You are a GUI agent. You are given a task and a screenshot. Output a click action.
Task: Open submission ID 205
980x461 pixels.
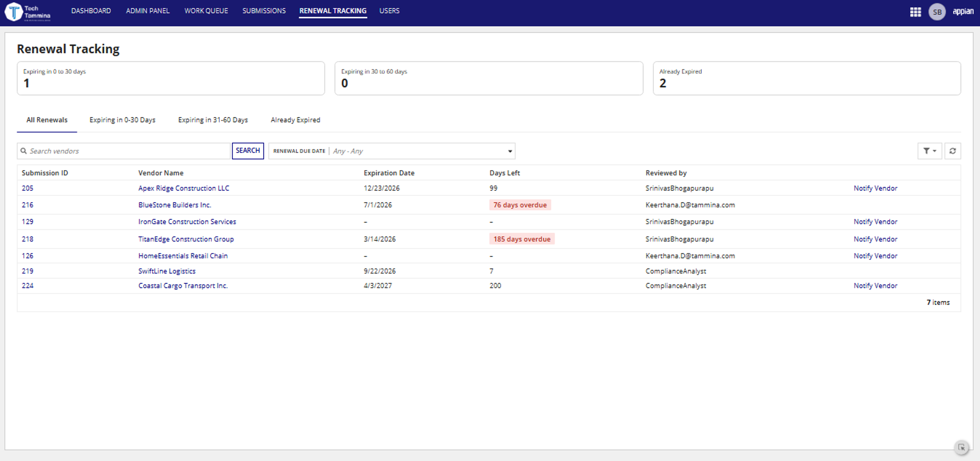click(27, 188)
